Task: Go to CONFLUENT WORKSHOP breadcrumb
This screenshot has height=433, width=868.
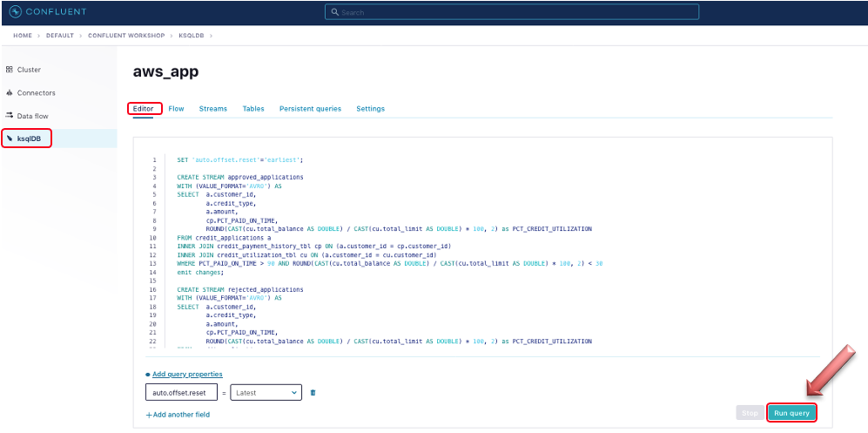Action: (126, 36)
